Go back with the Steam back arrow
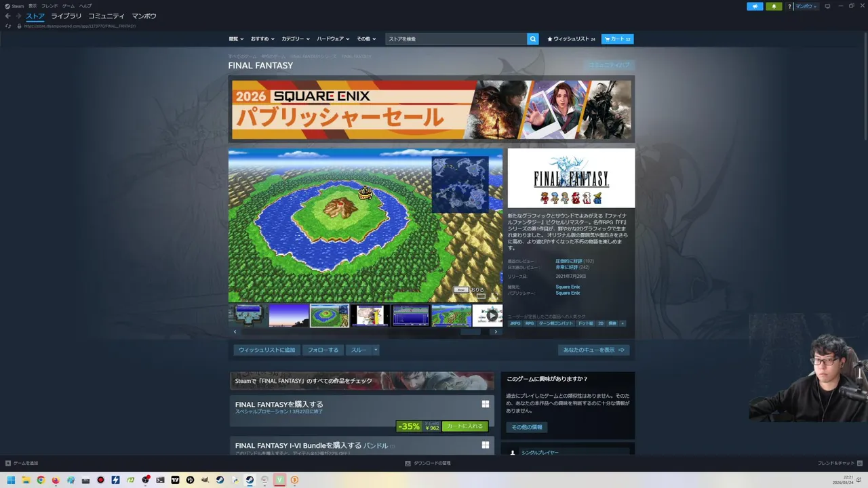This screenshot has width=868, height=488. (7, 16)
